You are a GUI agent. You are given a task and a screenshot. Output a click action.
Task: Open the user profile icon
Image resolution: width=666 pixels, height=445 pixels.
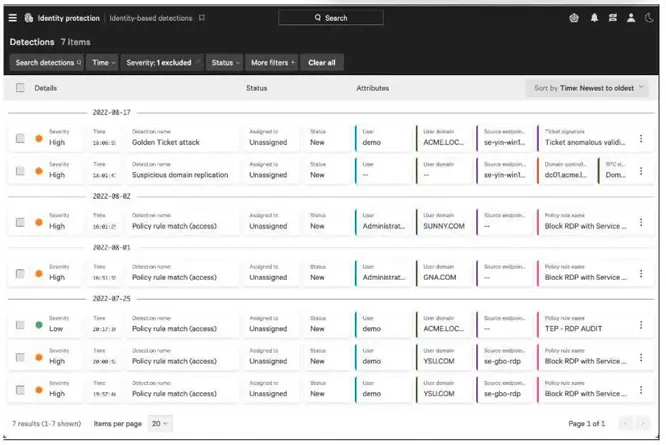pos(631,18)
